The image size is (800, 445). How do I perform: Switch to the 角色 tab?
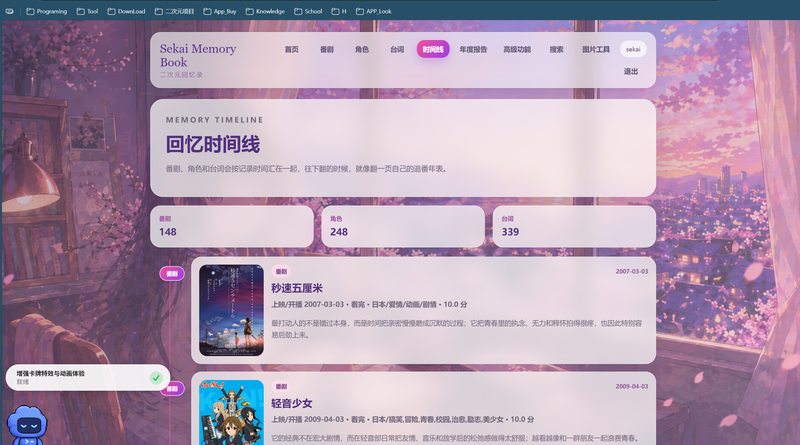pyautogui.click(x=362, y=50)
